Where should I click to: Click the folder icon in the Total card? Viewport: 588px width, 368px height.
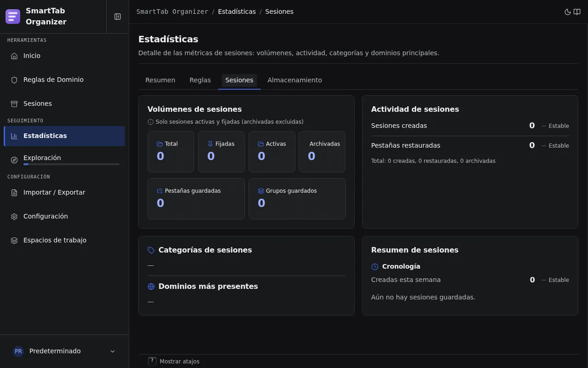pos(160,144)
